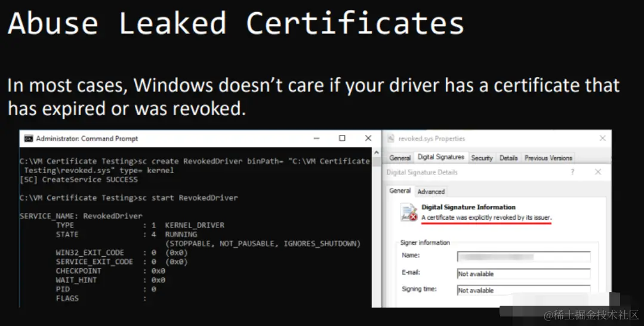This screenshot has width=644, height=326.
Task: Click the Signing time field
Action: tap(523, 290)
